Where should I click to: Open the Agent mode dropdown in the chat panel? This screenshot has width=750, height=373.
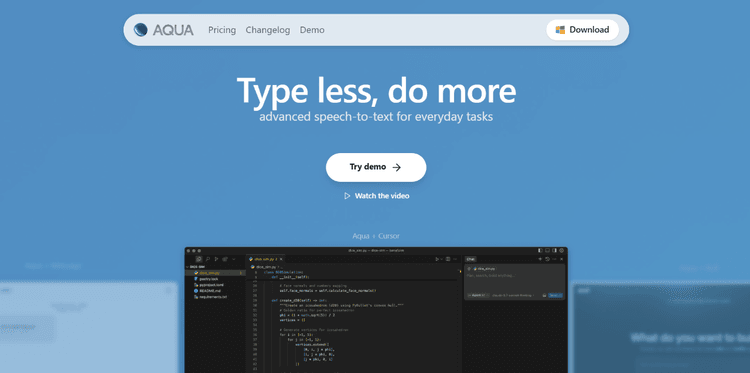coord(478,295)
